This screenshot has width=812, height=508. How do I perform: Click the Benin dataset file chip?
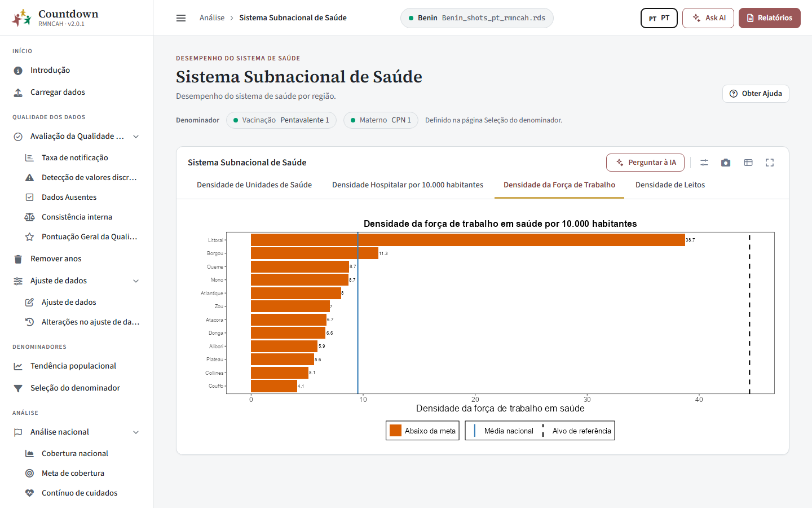[477, 18]
